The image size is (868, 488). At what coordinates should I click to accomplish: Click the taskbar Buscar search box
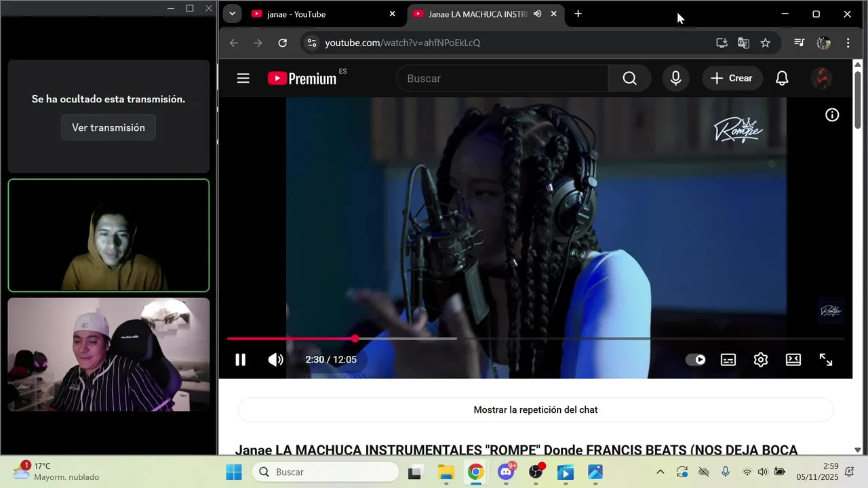[x=325, y=472]
